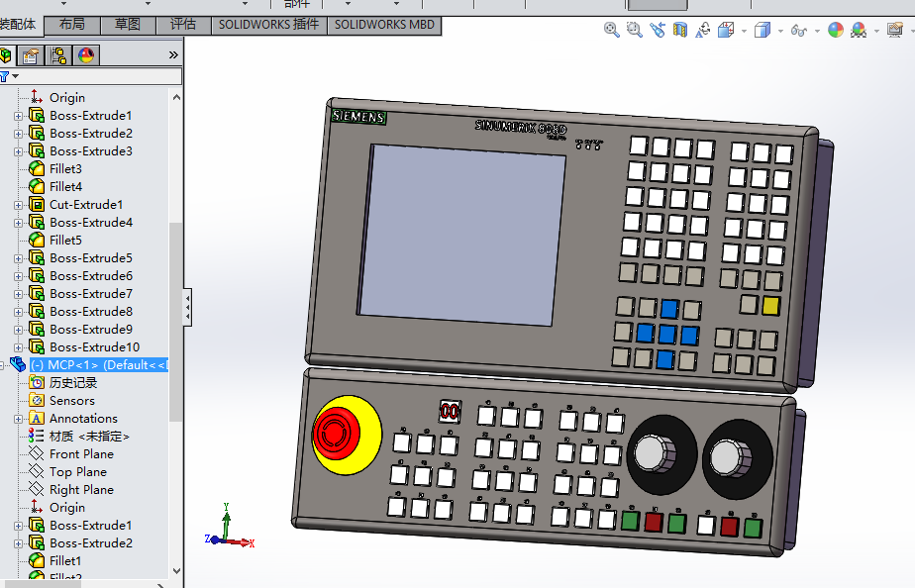This screenshot has width=915, height=588.
Task: Open the View Orientation dropdown arrow
Action: coord(744,31)
